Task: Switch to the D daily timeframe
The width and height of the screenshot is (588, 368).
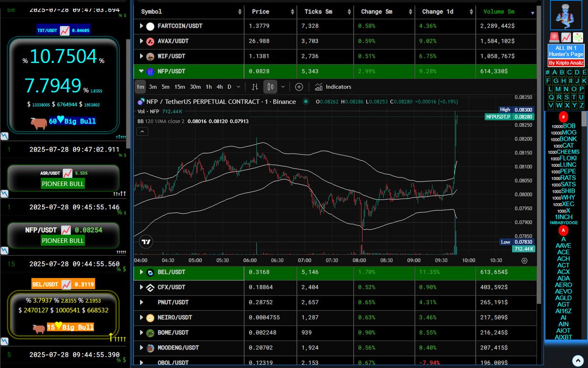Action: click(x=229, y=87)
